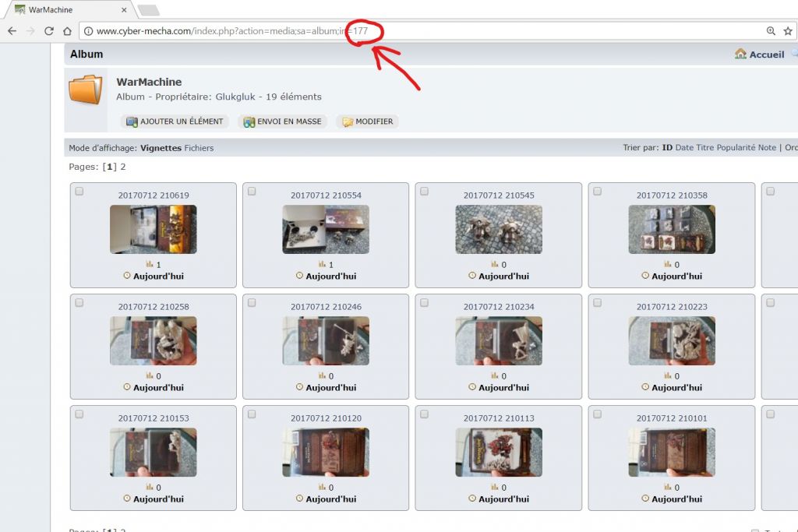This screenshot has width=798, height=532.
Task: Reload the page with the refresh icon
Action: point(49,31)
